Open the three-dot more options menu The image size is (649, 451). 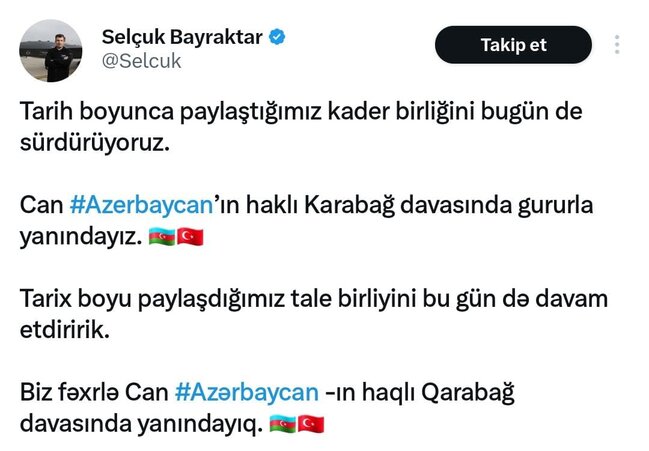coord(617,45)
